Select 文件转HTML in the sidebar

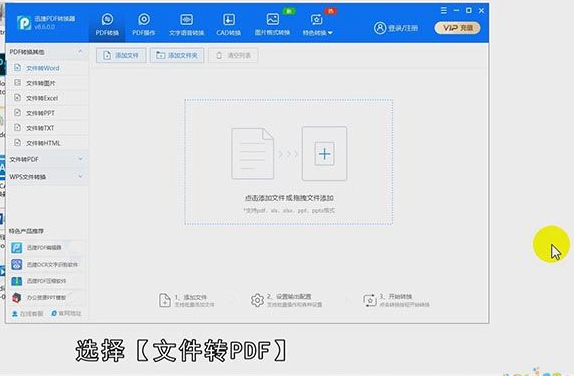[x=47, y=143]
